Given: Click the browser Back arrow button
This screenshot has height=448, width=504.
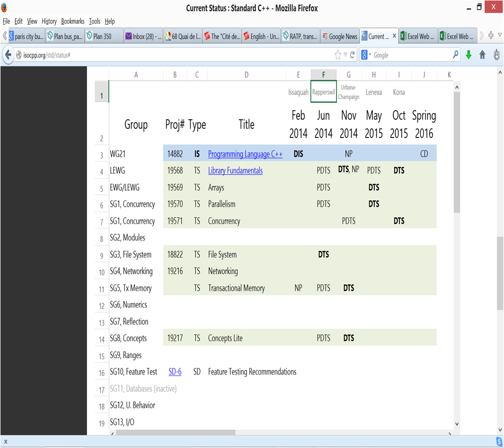Looking at the screenshot, I should (8, 55).
